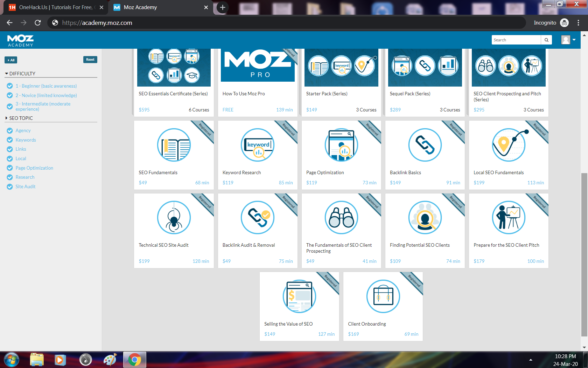Open the user account dropdown menu
The width and height of the screenshot is (588, 368).
(x=568, y=40)
